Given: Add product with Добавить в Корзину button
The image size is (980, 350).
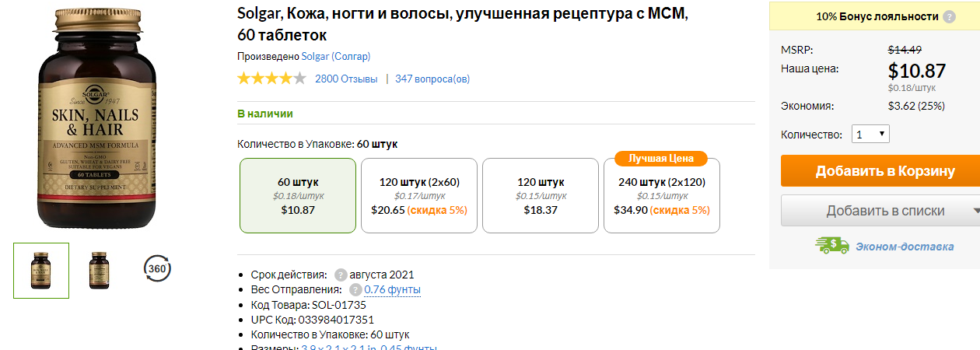Looking at the screenshot, I should 880,171.
